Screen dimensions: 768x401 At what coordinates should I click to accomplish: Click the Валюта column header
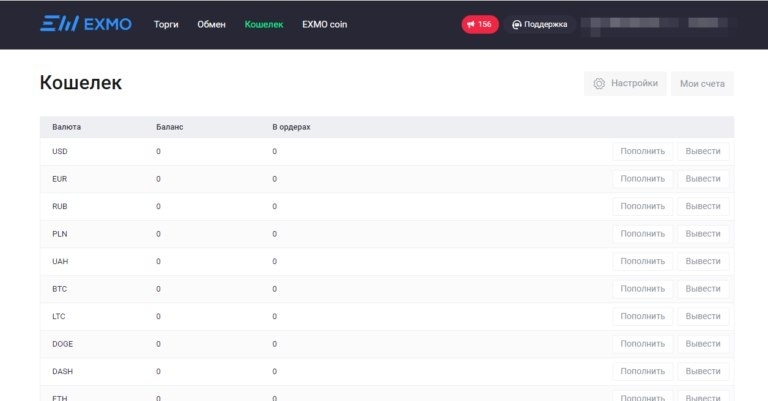(67, 127)
